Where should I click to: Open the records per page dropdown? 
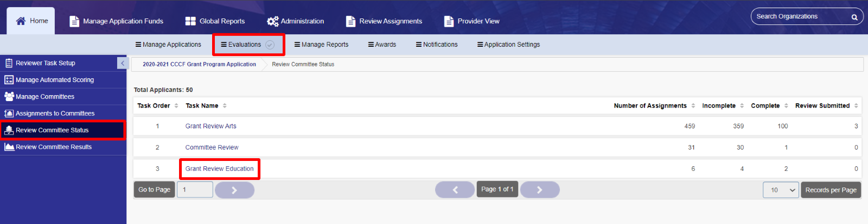[781, 190]
